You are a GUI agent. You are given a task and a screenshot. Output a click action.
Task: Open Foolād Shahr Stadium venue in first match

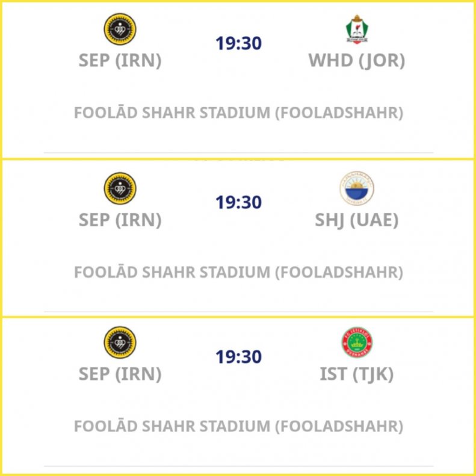click(239, 113)
